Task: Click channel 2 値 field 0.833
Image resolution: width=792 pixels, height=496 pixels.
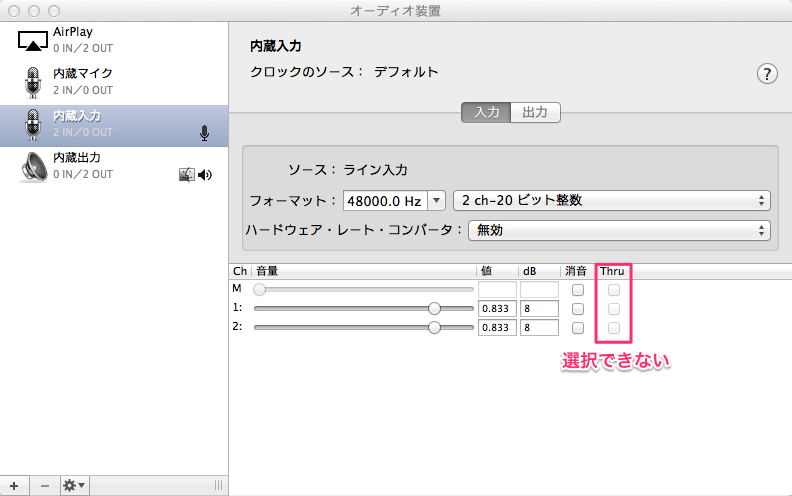Action: (x=497, y=327)
